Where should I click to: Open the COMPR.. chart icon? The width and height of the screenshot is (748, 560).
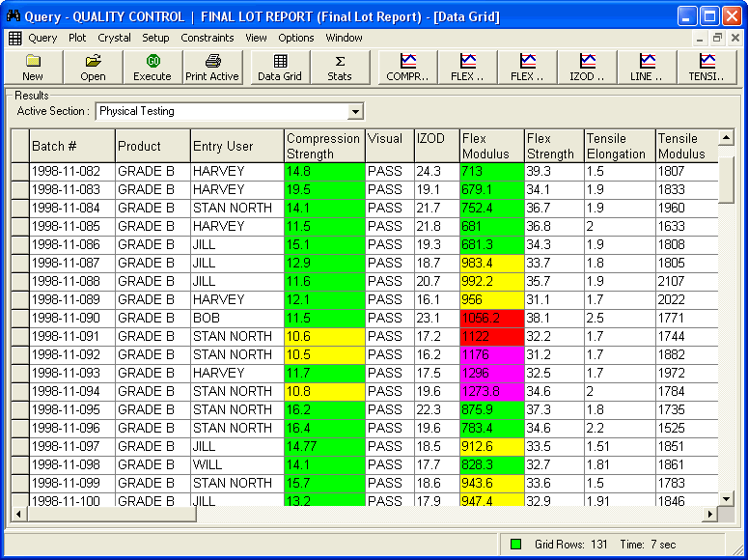tap(408, 61)
